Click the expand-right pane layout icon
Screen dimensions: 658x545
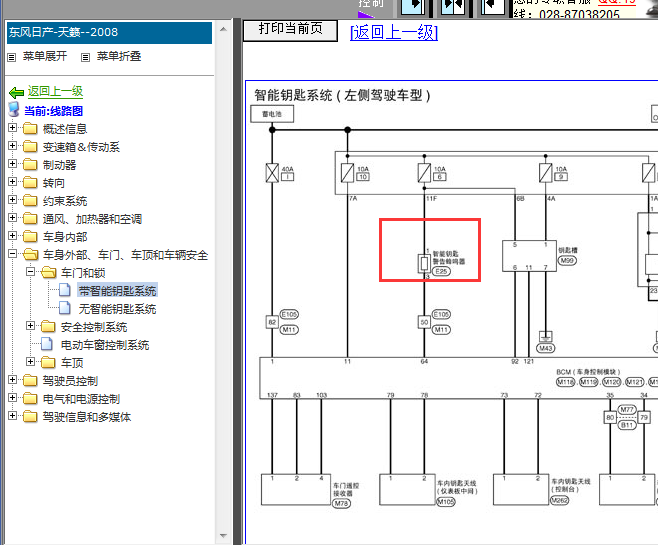click(413, 7)
